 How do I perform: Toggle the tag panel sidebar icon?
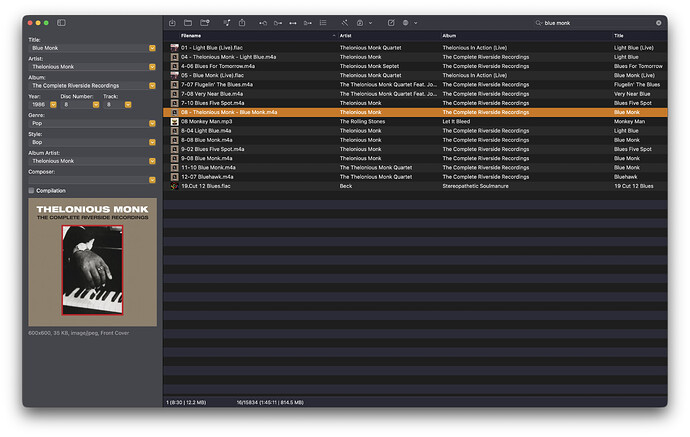pos(61,22)
